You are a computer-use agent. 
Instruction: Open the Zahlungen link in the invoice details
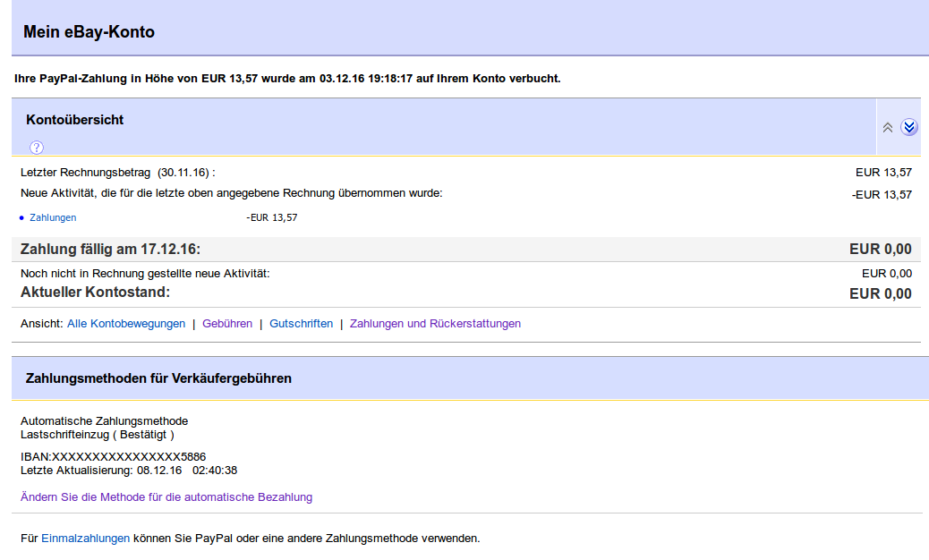point(53,217)
